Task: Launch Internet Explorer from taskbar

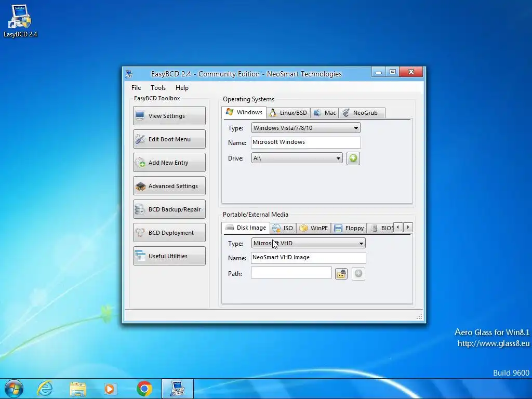Action: 45,389
